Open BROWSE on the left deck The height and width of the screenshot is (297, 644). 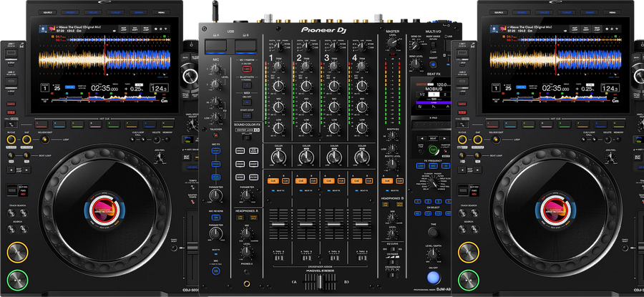click(x=70, y=12)
